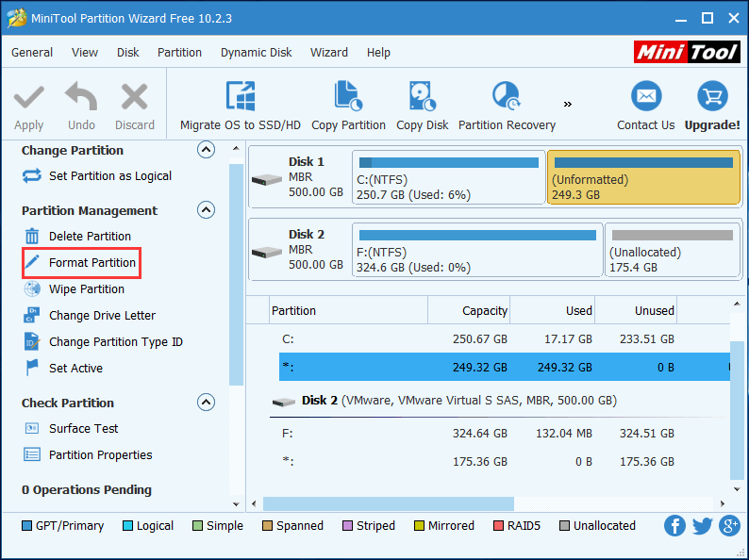
Task: Click the Upgrade shopping cart icon
Action: pyautogui.click(x=712, y=97)
